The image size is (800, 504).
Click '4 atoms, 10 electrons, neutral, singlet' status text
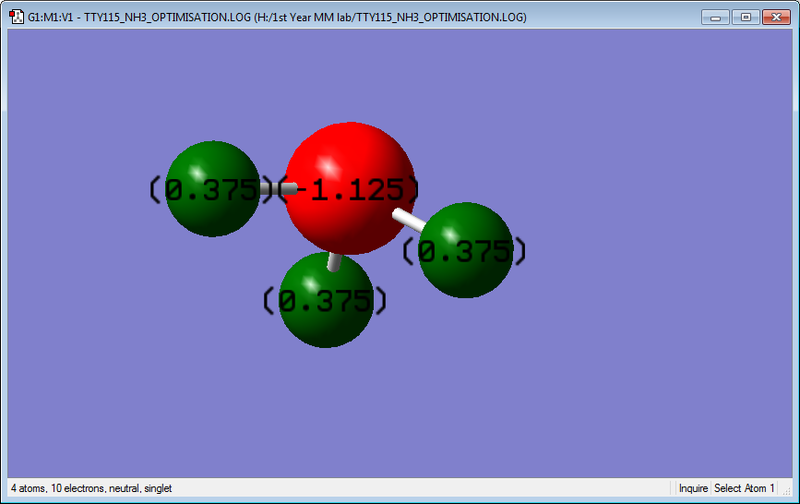91,488
